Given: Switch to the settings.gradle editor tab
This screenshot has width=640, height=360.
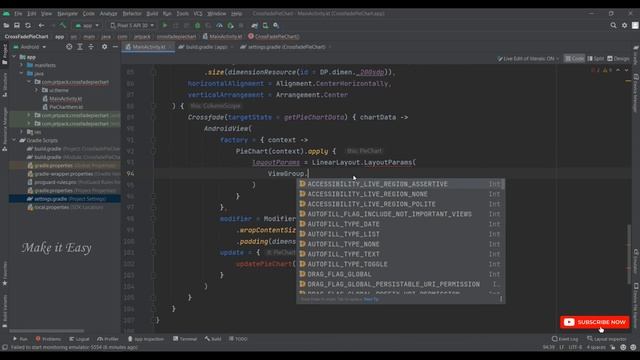Looking at the screenshot, I should [x=286, y=47].
